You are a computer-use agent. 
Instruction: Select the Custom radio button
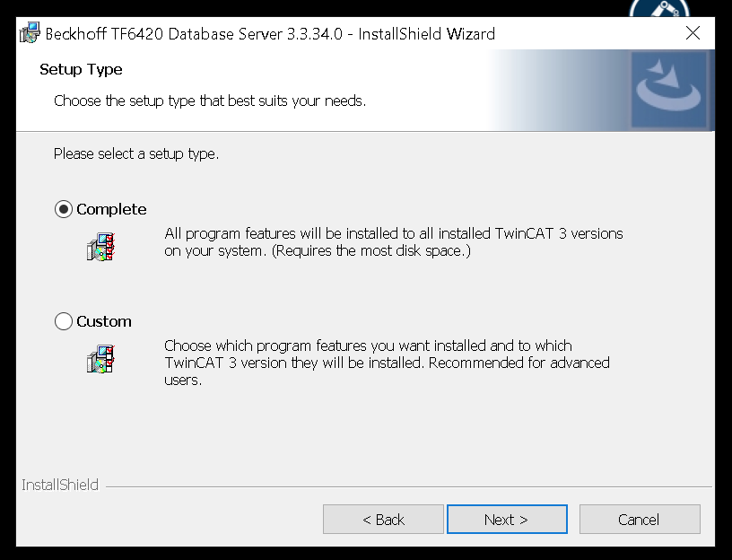(x=64, y=321)
